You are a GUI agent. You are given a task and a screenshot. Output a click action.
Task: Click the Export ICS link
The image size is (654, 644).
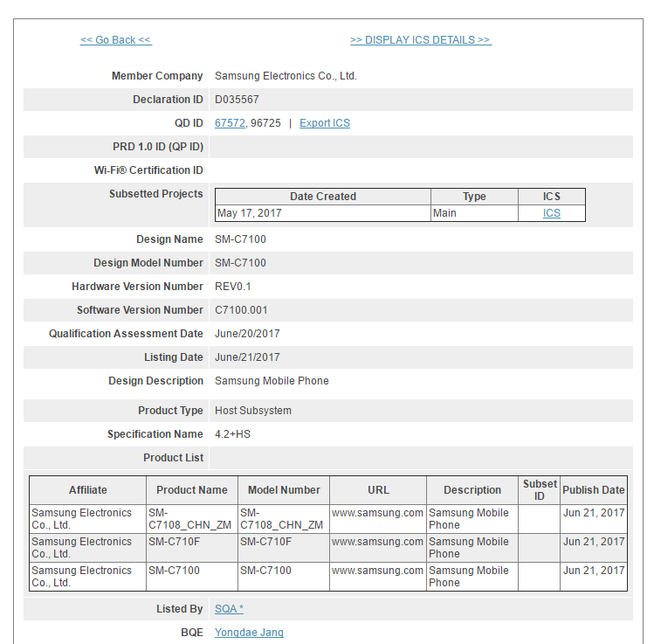[325, 123]
